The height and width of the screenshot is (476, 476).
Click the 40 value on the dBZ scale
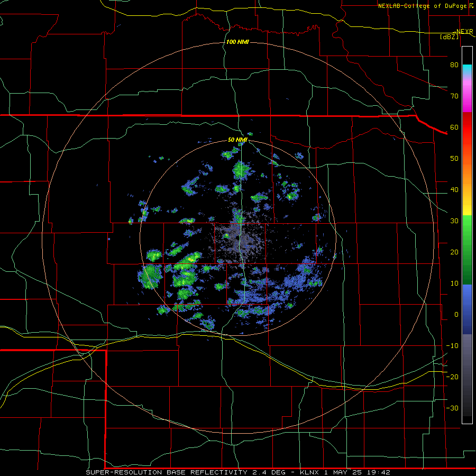pyautogui.click(x=454, y=190)
